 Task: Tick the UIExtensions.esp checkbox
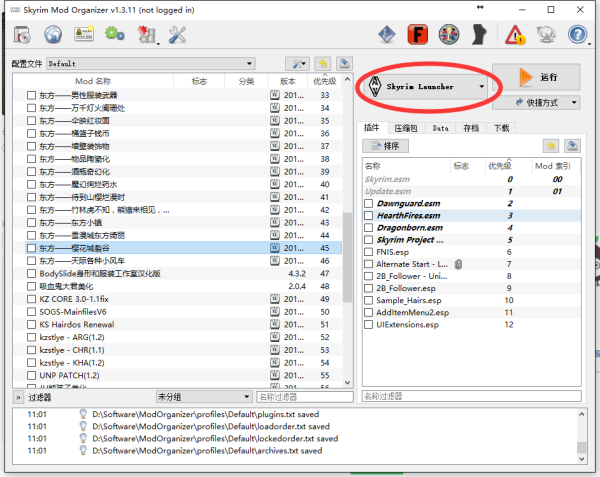368,325
